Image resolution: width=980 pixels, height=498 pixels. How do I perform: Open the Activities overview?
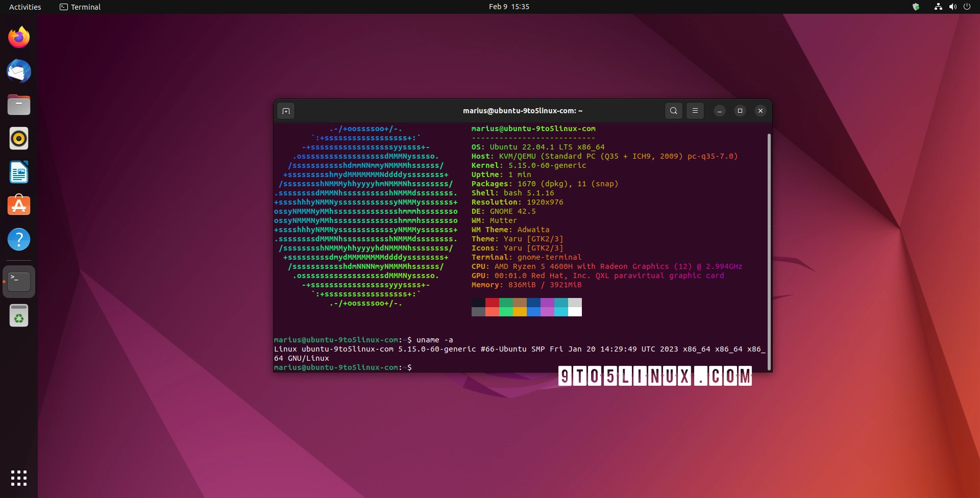point(24,7)
